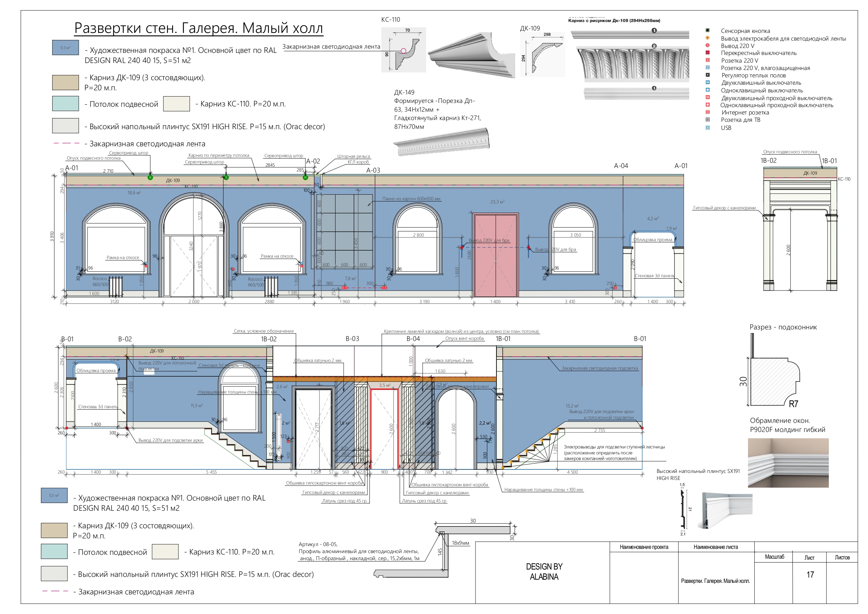Select the Перекрестный выключатель legend icon
The width and height of the screenshot is (868, 614).
707,53
